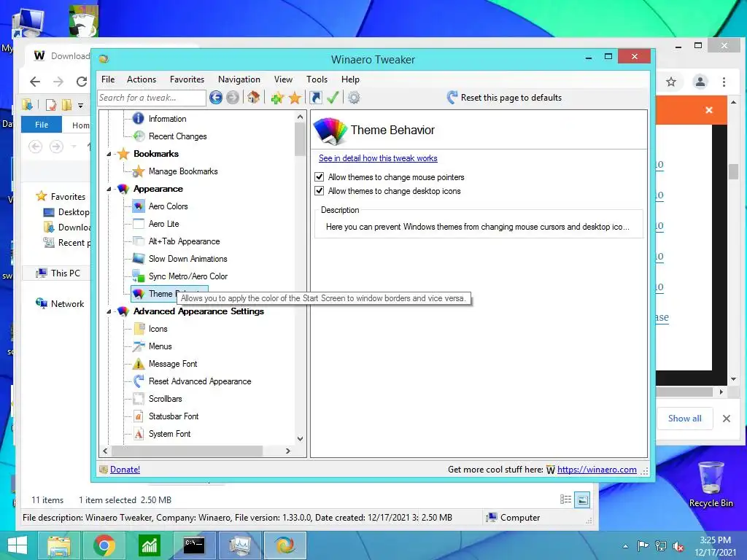Open the Actions menu
This screenshot has height=560, width=747.
point(142,79)
